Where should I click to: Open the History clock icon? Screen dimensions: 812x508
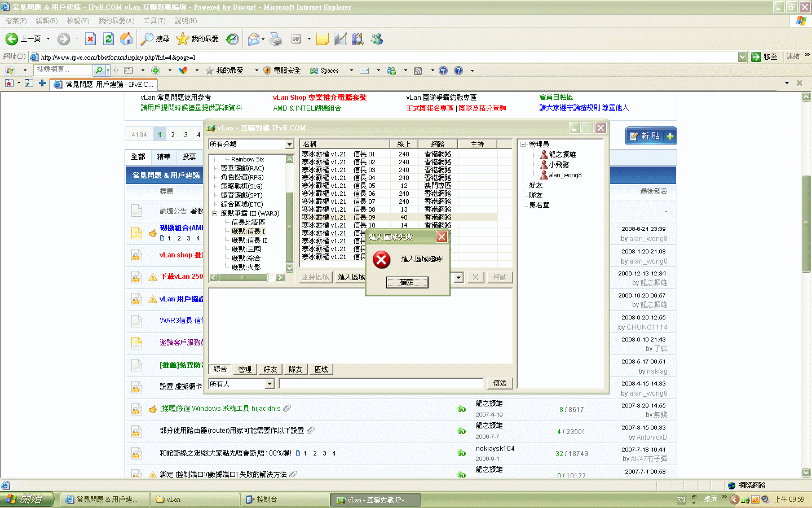pyautogui.click(x=232, y=38)
